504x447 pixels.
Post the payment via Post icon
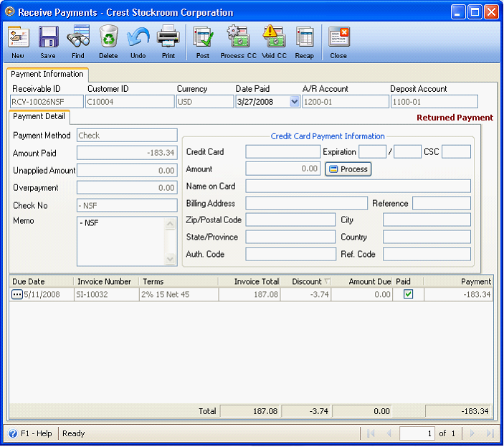tap(203, 37)
